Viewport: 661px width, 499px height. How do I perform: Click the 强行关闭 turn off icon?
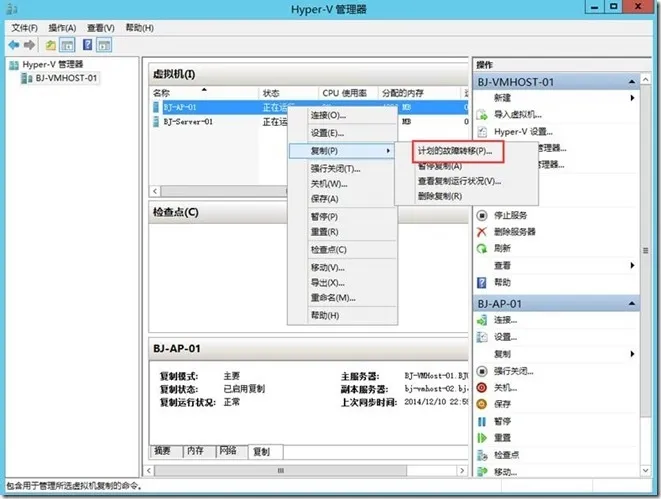[x=482, y=371]
